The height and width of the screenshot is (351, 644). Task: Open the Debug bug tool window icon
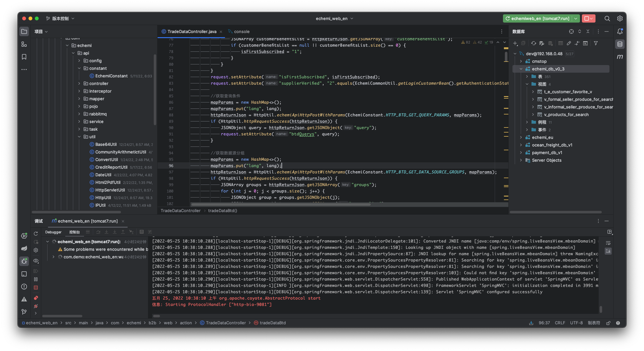[24, 261]
